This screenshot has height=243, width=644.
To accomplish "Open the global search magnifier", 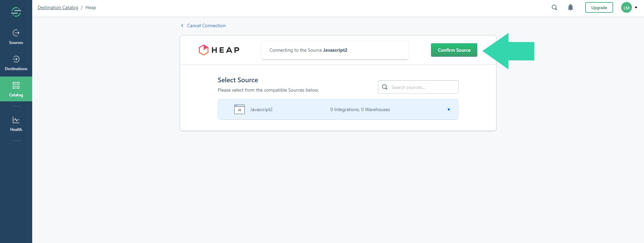I will [x=554, y=7].
